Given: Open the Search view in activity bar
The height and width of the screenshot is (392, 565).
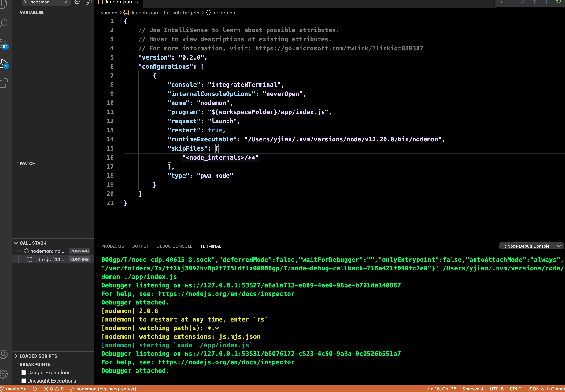Looking at the screenshot, I should pyautogui.click(x=4, y=23).
